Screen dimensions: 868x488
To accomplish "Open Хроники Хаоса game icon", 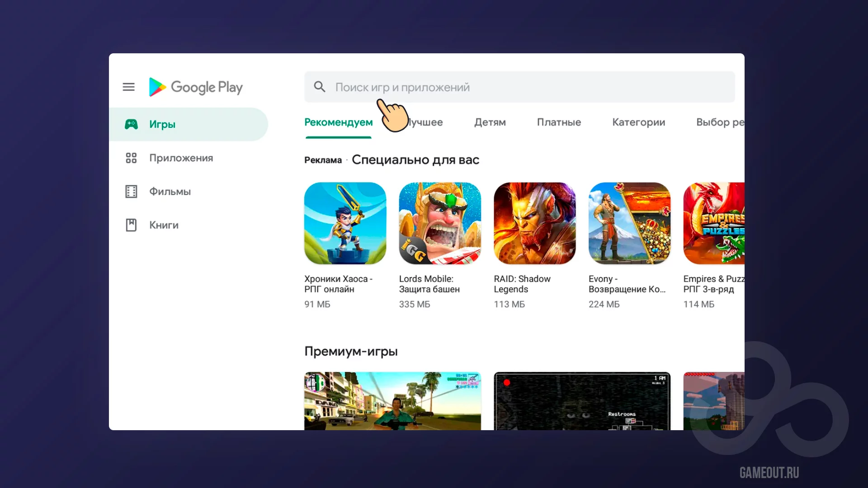I will [345, 223].
